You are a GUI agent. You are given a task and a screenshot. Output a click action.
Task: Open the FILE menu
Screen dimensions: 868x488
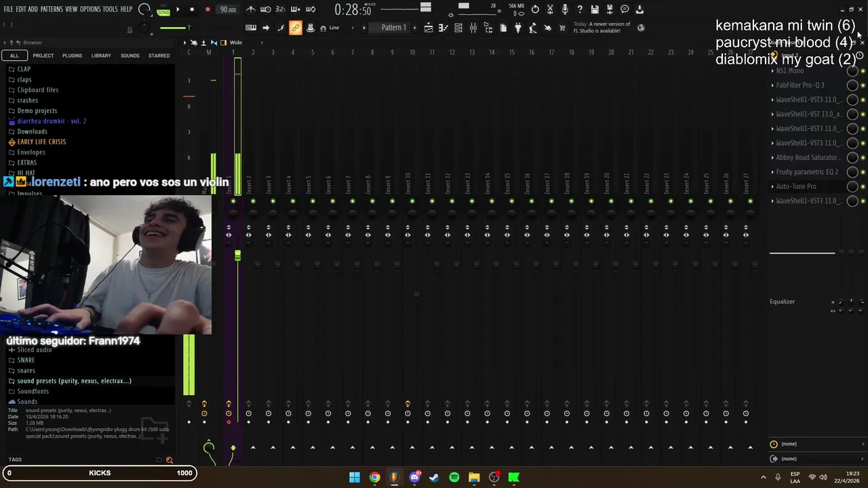[8, 9]
